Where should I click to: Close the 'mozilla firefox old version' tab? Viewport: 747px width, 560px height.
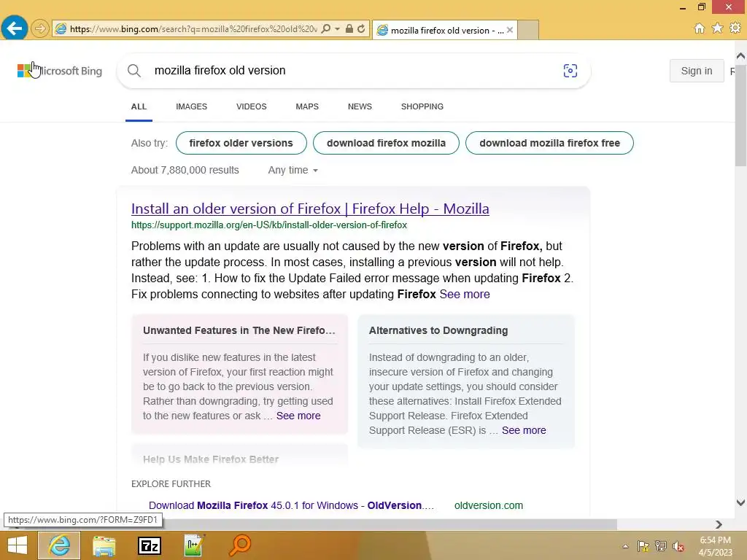pyautogui.click(x=510, y=30)
